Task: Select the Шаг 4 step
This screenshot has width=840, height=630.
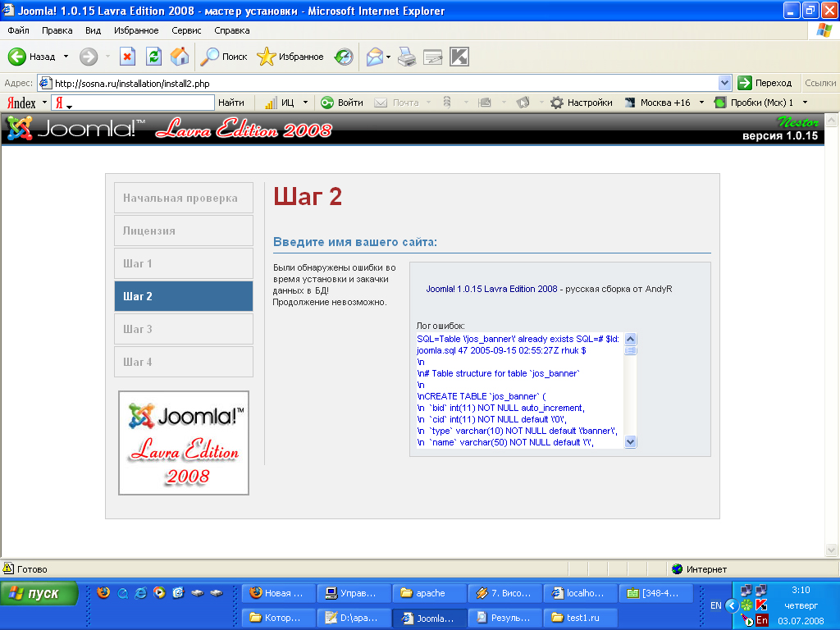Action: click(184, 362)
